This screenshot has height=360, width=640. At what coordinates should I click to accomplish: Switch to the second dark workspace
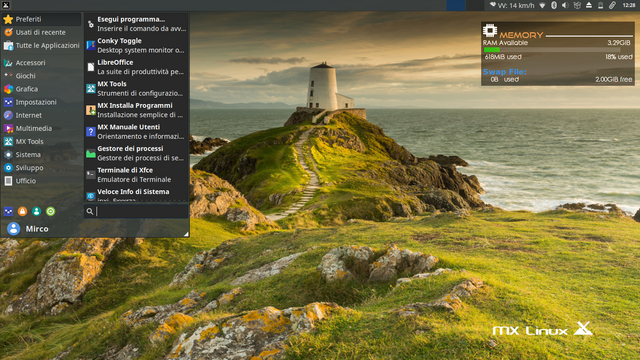(x=475, y=5)
